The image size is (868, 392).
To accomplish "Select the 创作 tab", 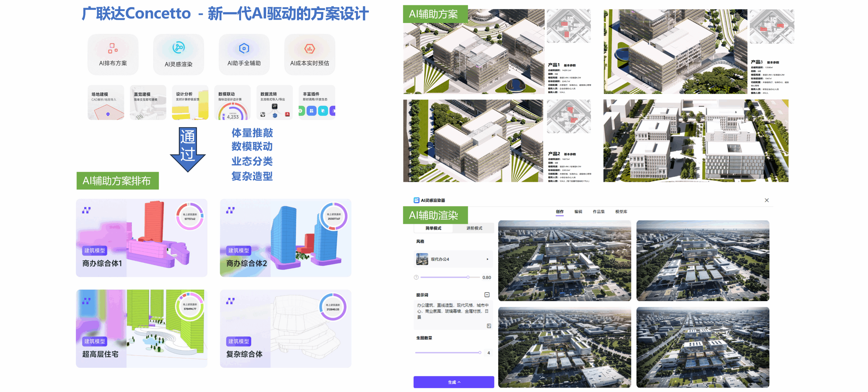I will click(x=559, y=212).
